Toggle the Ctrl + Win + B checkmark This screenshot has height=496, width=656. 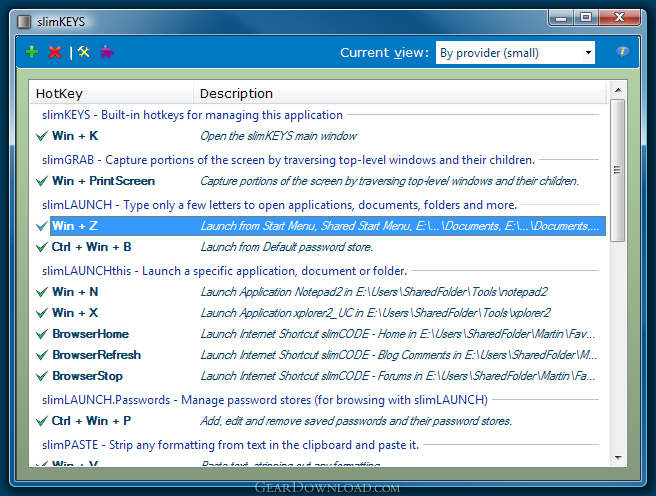coord(41,247)
